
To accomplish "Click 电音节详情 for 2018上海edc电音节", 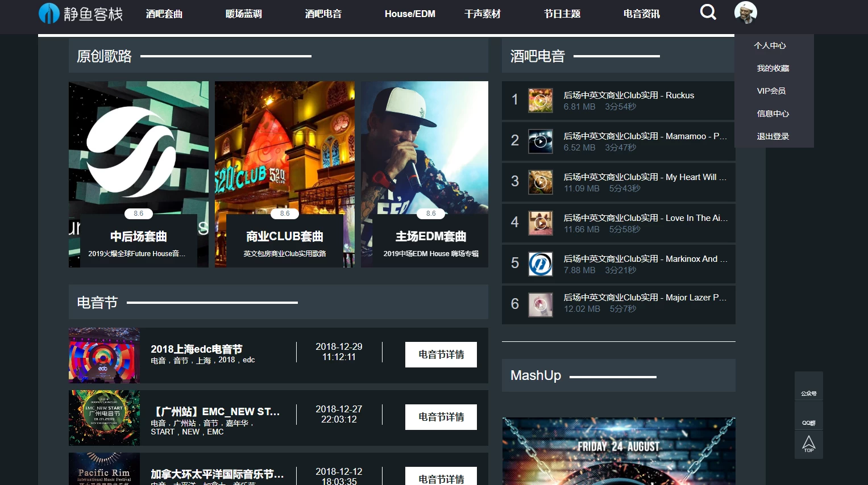I will (441, 354).
